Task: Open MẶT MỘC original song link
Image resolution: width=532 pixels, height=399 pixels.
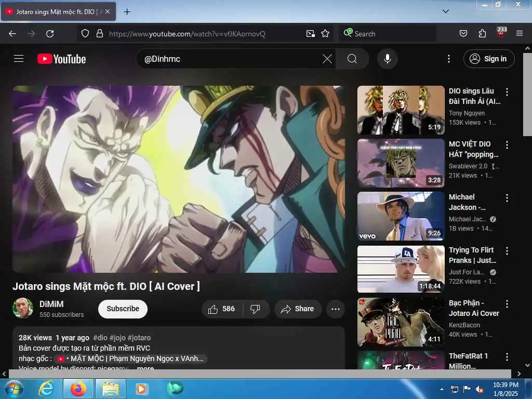Action: 130,358
